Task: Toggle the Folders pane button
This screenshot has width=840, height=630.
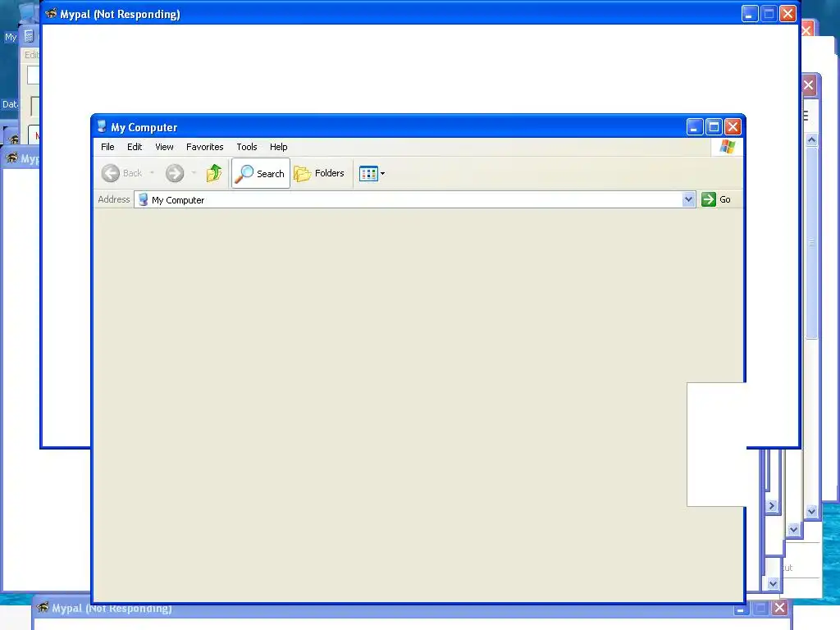Action: point(320,173)
